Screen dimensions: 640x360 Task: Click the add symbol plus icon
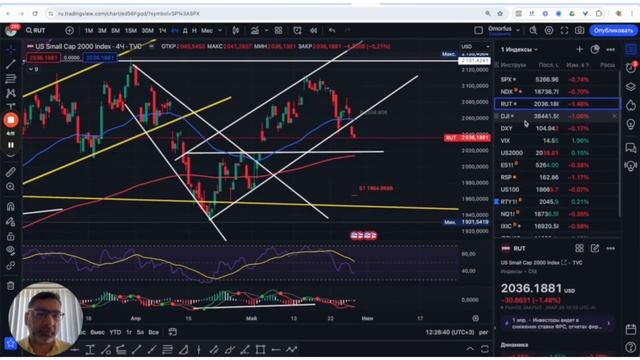pos(69,30)
